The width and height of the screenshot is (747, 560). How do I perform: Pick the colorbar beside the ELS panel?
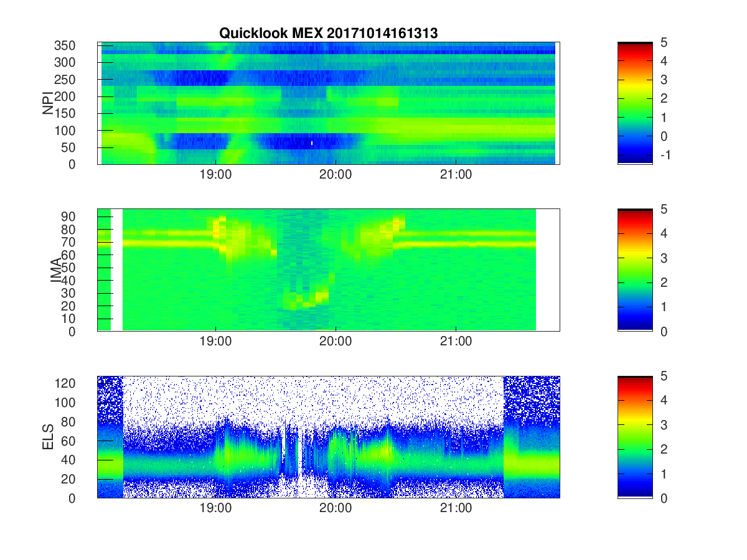635,437
